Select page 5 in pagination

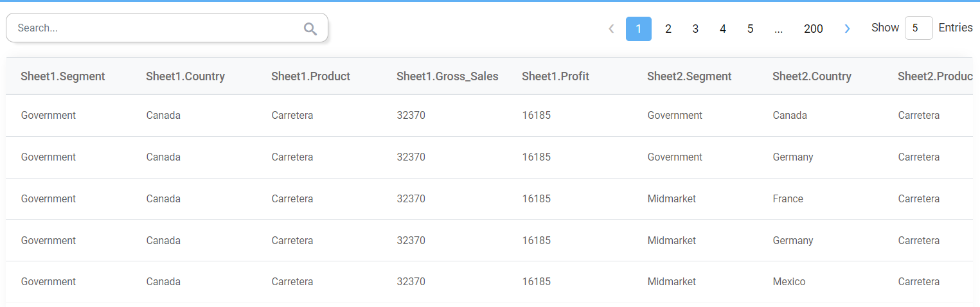(750, 29)
